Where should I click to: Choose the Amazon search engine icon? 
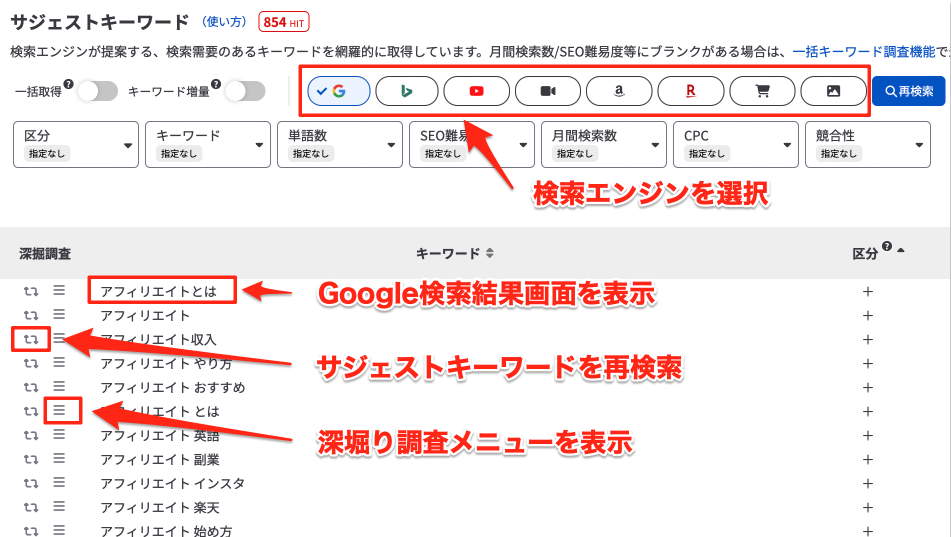pyautogui.click(x=619, y=91)
